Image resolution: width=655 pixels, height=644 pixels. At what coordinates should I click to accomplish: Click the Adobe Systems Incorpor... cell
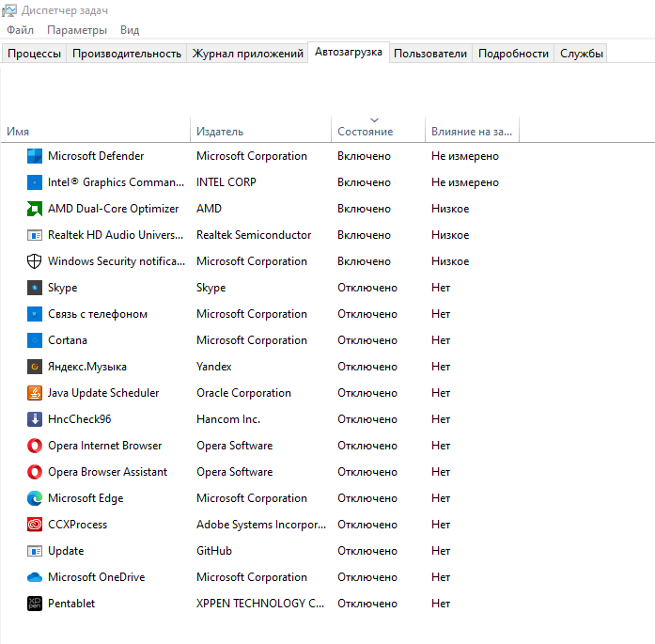click(x=261, y=525)
